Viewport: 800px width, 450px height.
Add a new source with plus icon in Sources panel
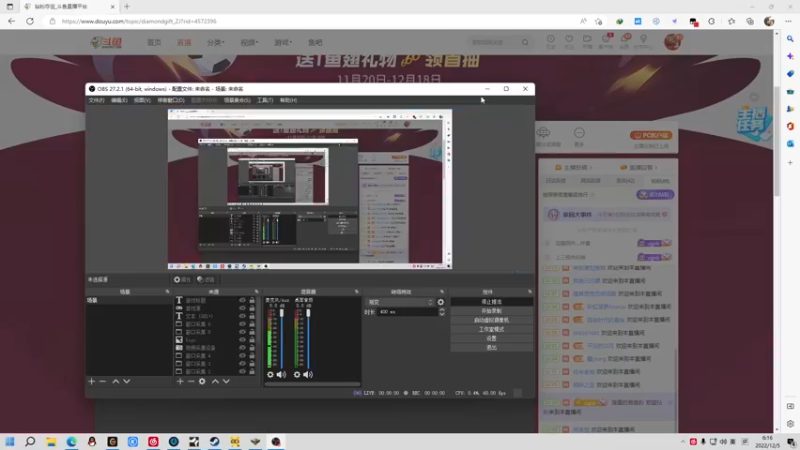pyautogui.click(x=180, y=381)
